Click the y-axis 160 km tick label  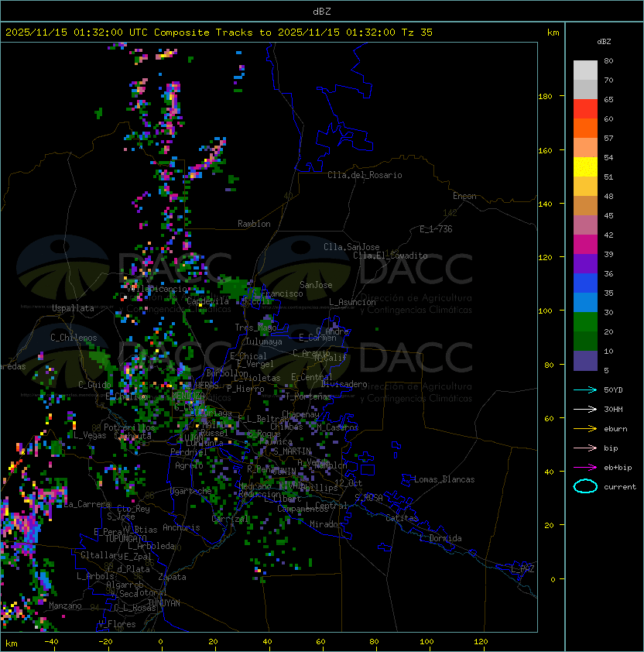545,150
